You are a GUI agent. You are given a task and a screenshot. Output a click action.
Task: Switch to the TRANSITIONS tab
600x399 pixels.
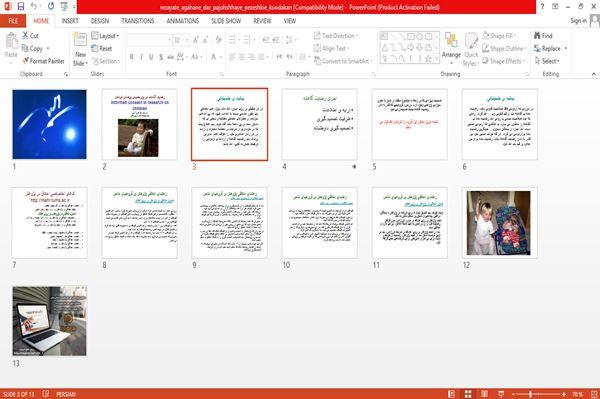tap(138, 21)
